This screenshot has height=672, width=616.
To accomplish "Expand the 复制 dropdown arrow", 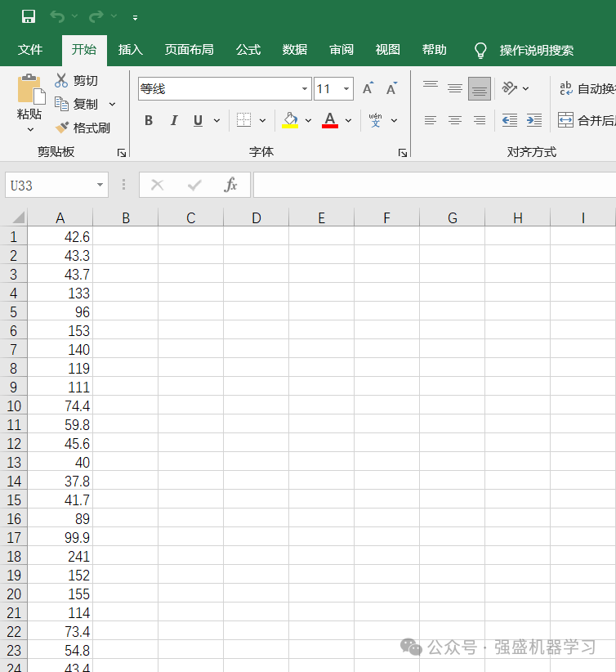I will [112, 104].
